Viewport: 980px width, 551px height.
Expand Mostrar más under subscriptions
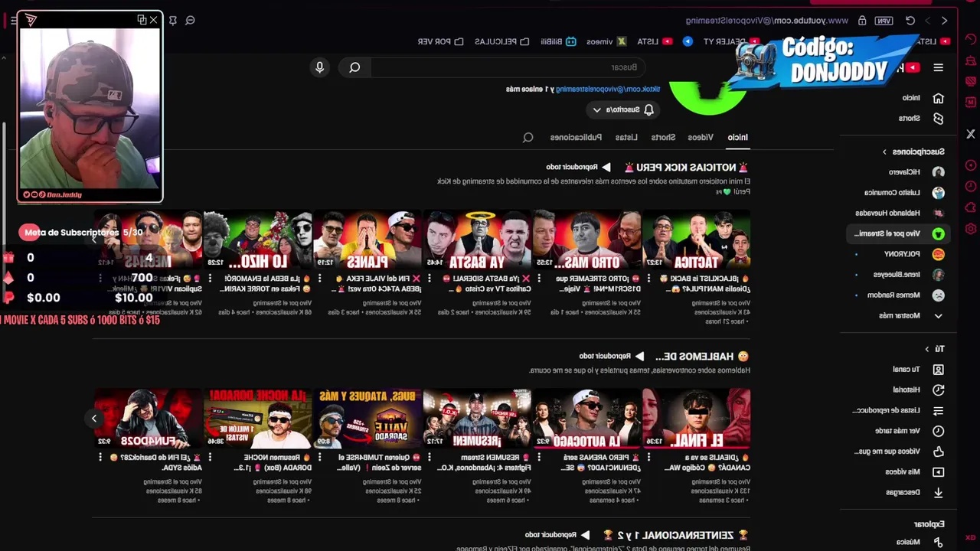911,315
